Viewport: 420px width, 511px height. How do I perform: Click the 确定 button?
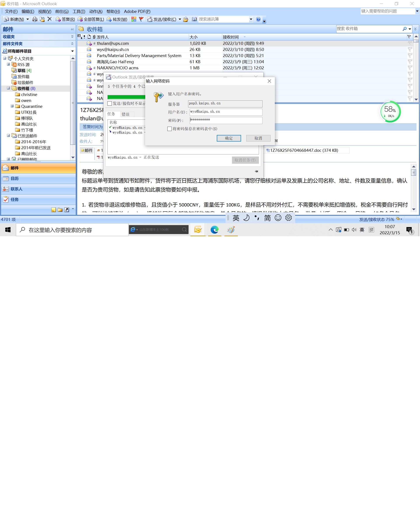point(229,138)
